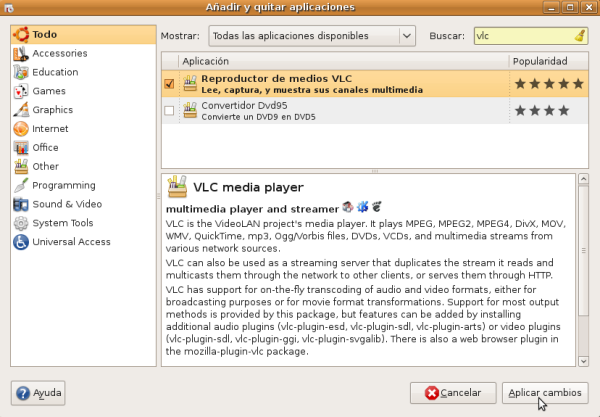Click the description panel vertical scrollbar
Viewport: 600px width, 417px height.
click(x=581, y=270)
